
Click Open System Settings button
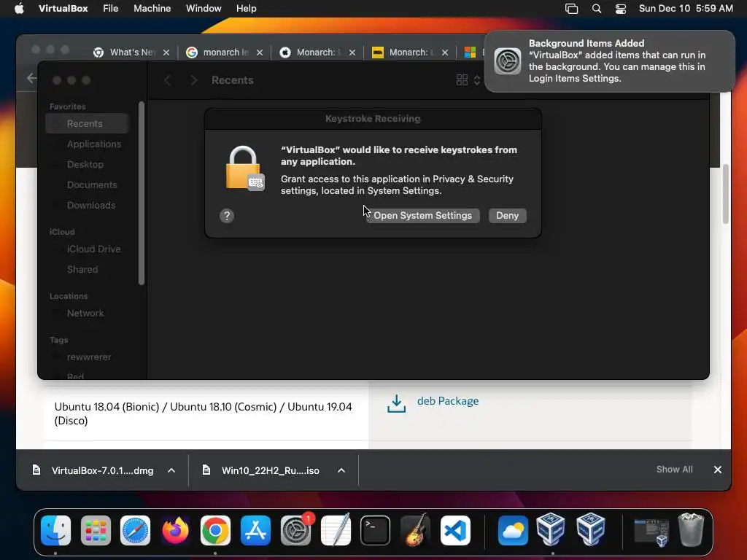coord(422,215)
